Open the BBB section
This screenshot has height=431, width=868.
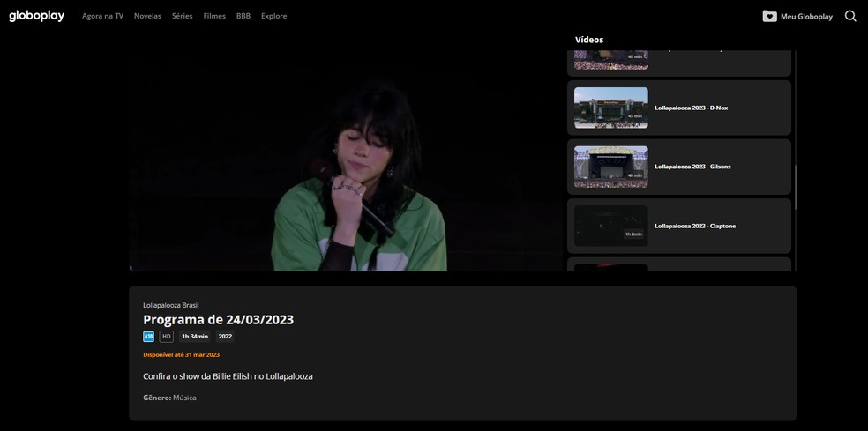243,16
